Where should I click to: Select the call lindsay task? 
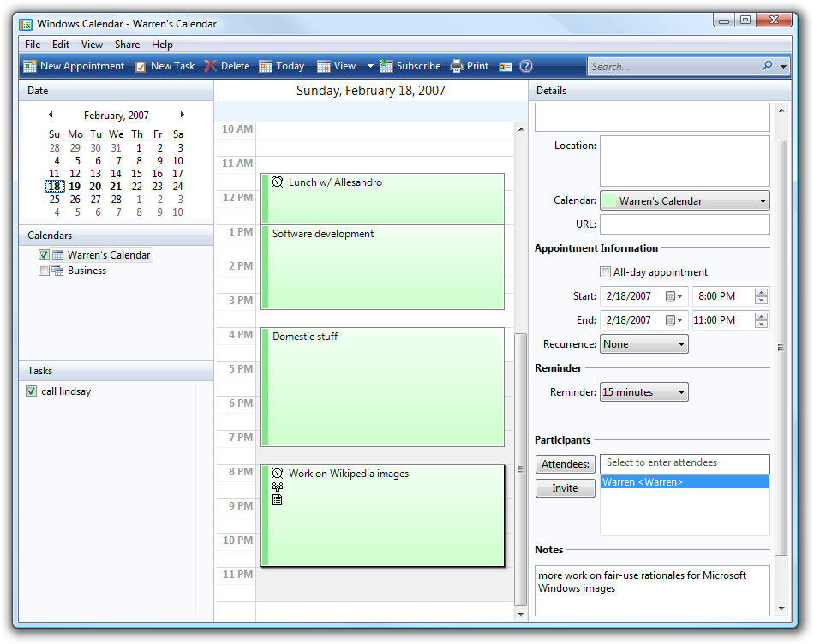pos(66,391)
